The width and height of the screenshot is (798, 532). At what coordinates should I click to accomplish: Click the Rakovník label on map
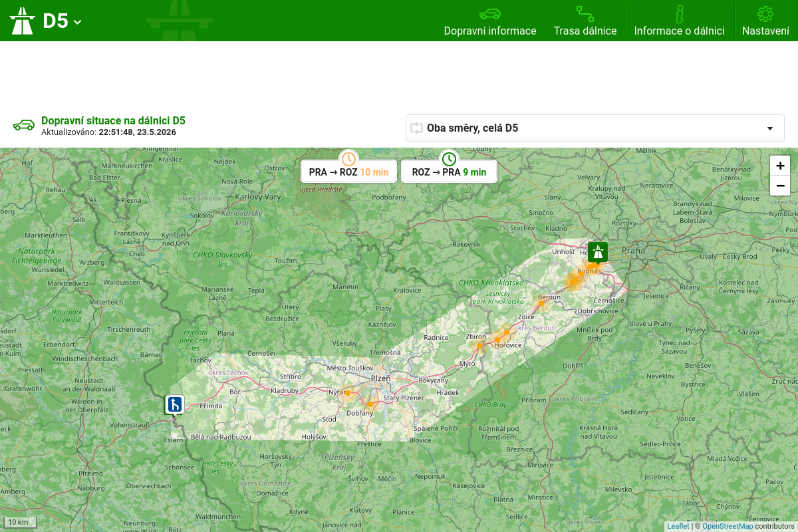465,245
